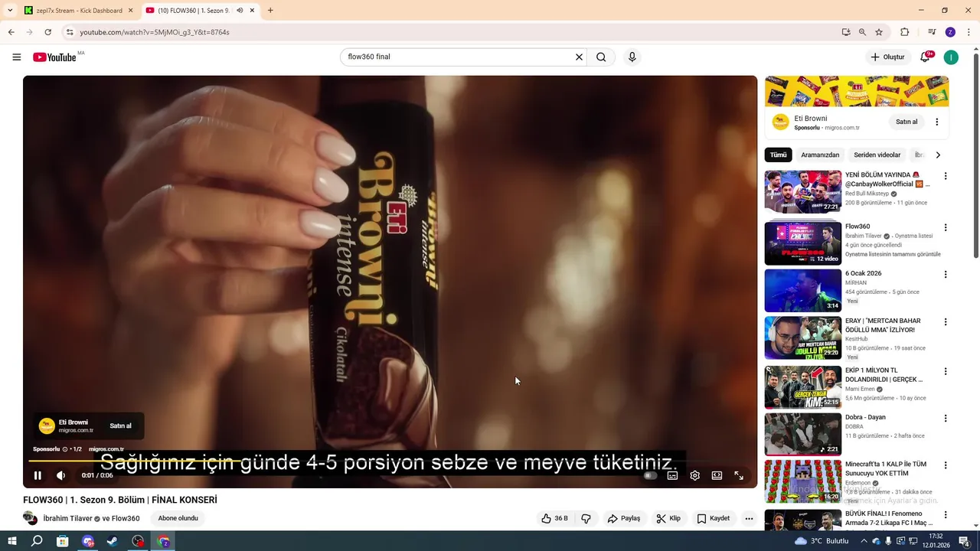The image size is (980, 551).
Task: Open the YouTube hamburger guide menu
Action: [17, 57]
